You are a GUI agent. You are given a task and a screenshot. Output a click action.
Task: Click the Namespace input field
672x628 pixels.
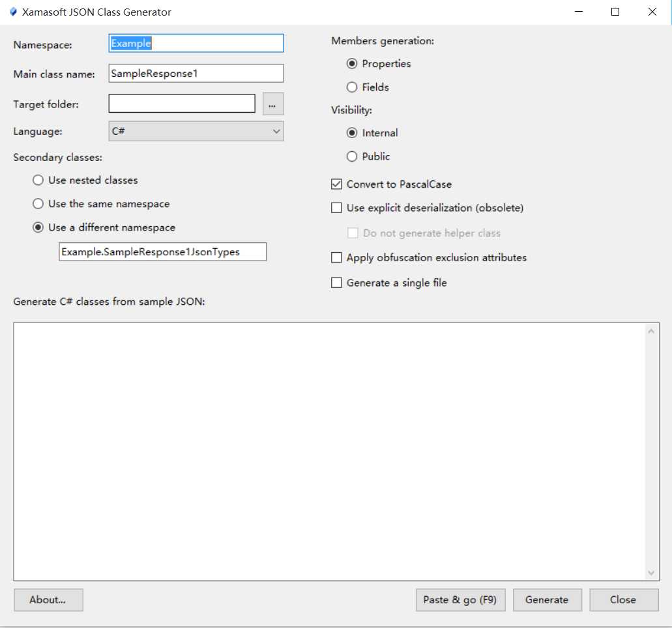pos(196,43)
